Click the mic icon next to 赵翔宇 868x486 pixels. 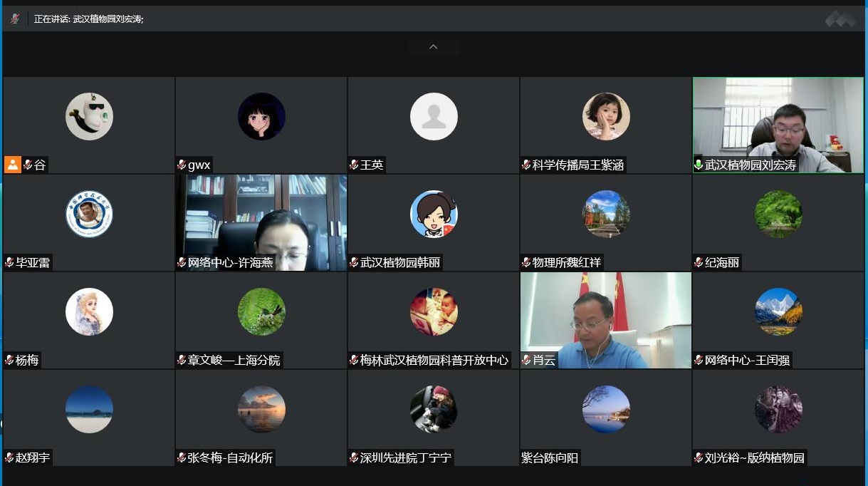9,458
